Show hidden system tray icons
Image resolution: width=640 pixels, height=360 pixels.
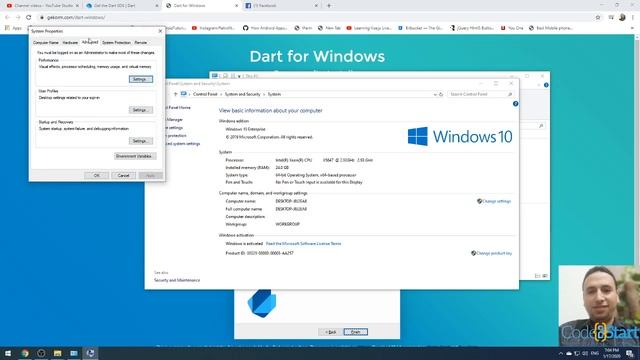pos(560,353)
